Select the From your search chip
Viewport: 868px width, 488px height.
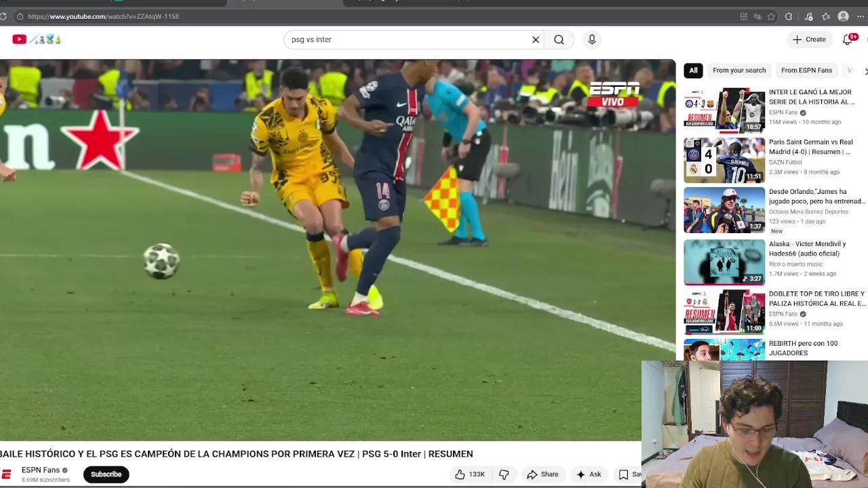click(x=739, y=70)
